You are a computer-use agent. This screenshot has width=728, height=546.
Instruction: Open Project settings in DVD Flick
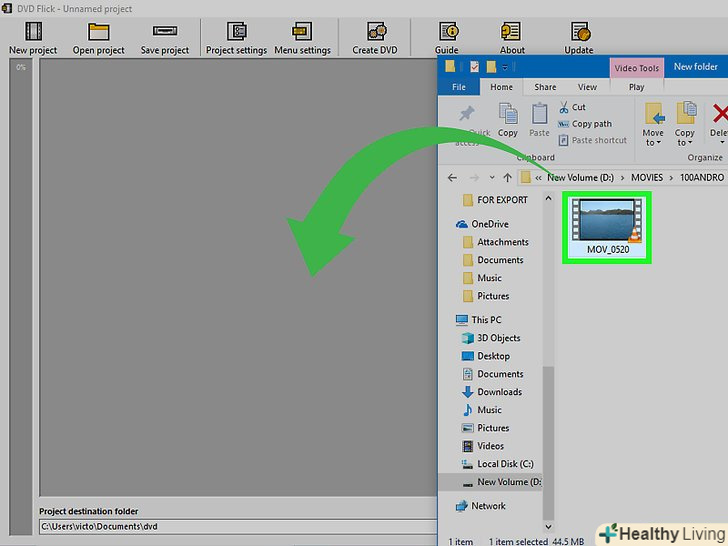click(236, 39)
